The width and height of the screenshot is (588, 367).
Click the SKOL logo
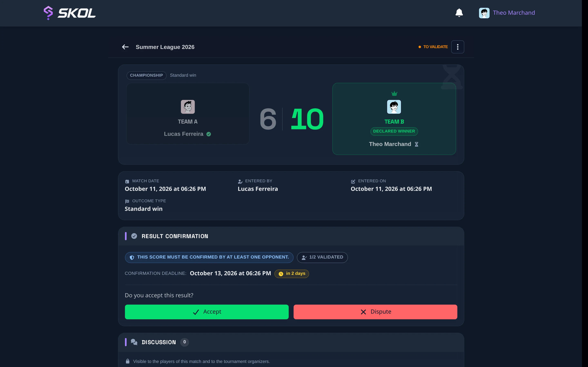pos(69,13)
